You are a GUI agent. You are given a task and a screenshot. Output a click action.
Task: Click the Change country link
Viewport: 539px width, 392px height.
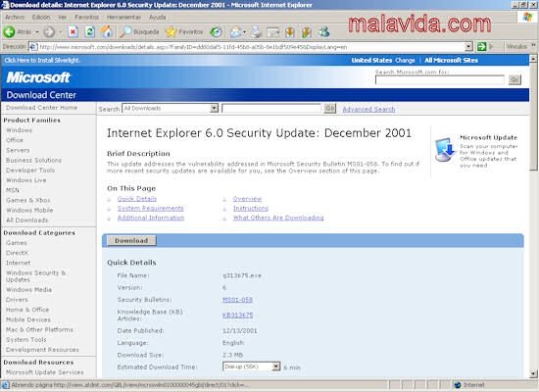click(x=405, y=60)
